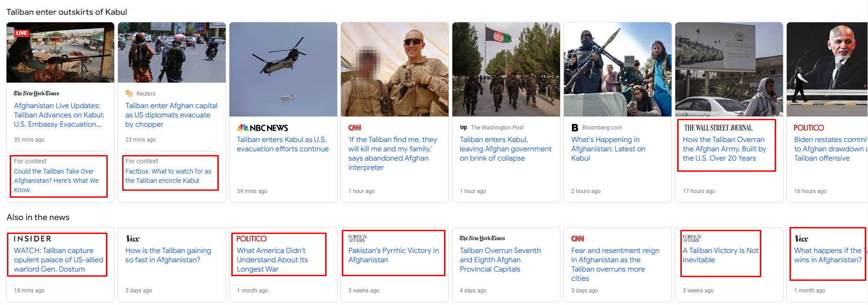Click the CNN logo above 'Fear and resentment reign'

point(578,239)
